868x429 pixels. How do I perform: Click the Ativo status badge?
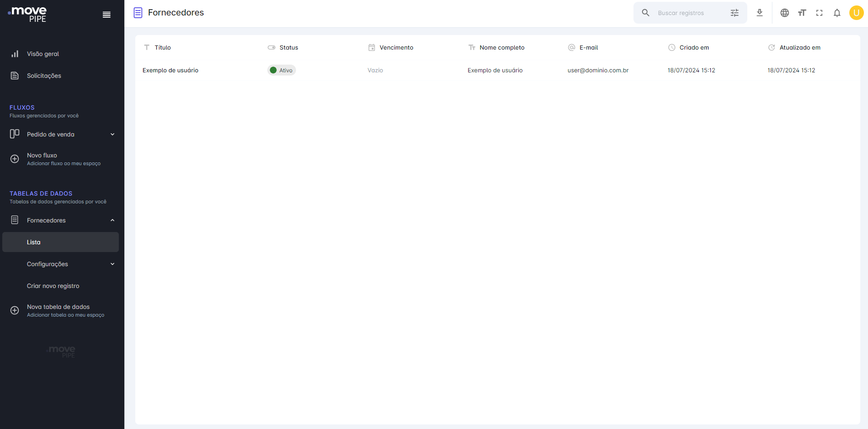click(x=281, y=70)
